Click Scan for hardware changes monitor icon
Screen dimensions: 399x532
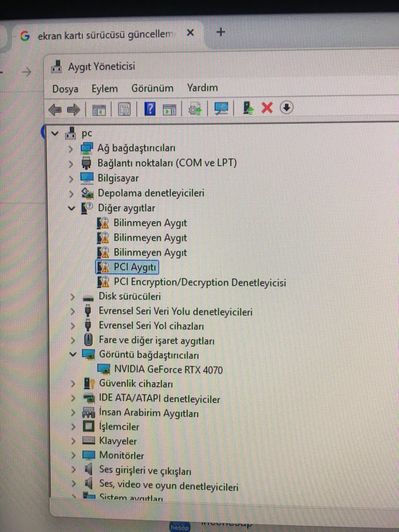[222, 109]
